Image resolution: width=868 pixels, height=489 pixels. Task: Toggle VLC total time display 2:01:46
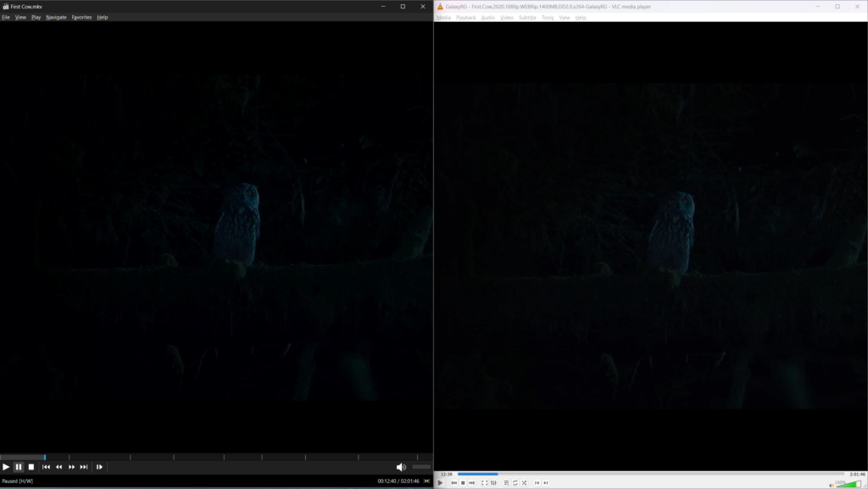pos(857,474)
